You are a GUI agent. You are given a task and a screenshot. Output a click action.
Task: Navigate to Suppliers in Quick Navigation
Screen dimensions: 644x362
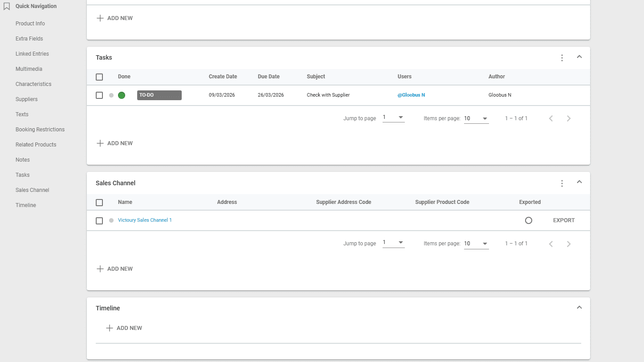(x=26, y=99)
